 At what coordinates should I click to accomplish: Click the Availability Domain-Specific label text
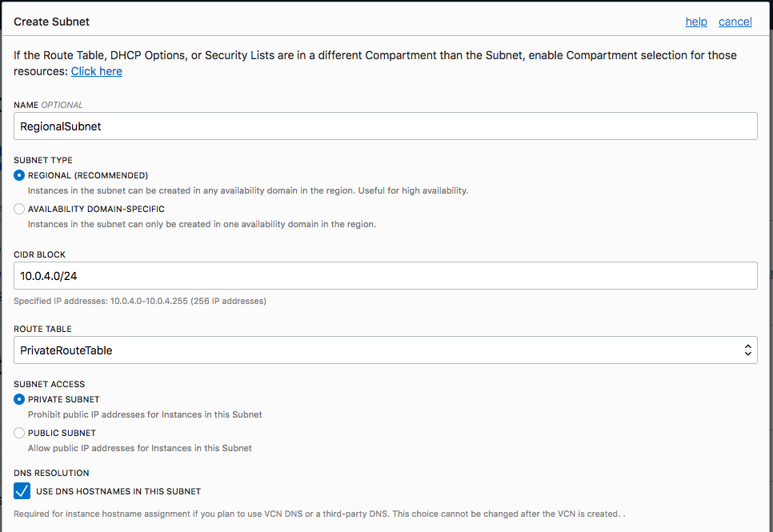(x=96, y=209)
